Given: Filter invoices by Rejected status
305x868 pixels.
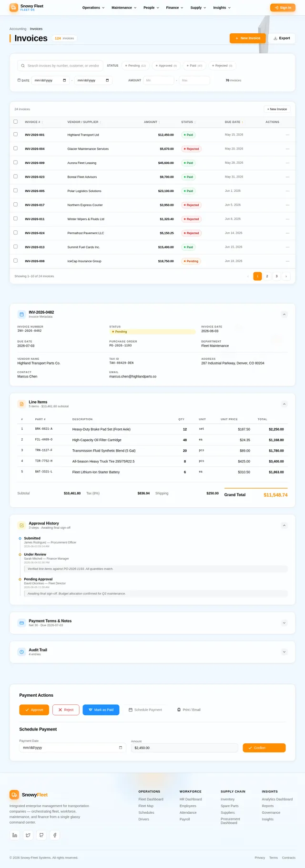Looking at the screenshot, I should [x=222, y=66].
